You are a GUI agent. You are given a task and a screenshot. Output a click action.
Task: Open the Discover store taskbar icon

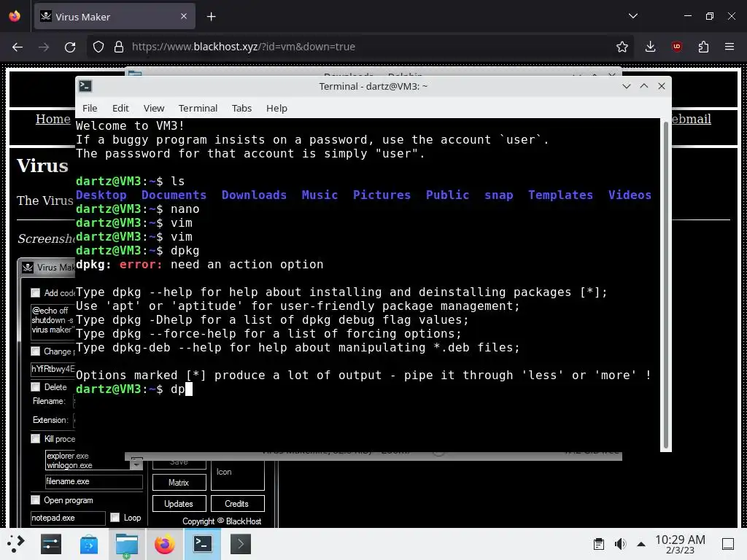pyautogui.click(x=88, y=544)
